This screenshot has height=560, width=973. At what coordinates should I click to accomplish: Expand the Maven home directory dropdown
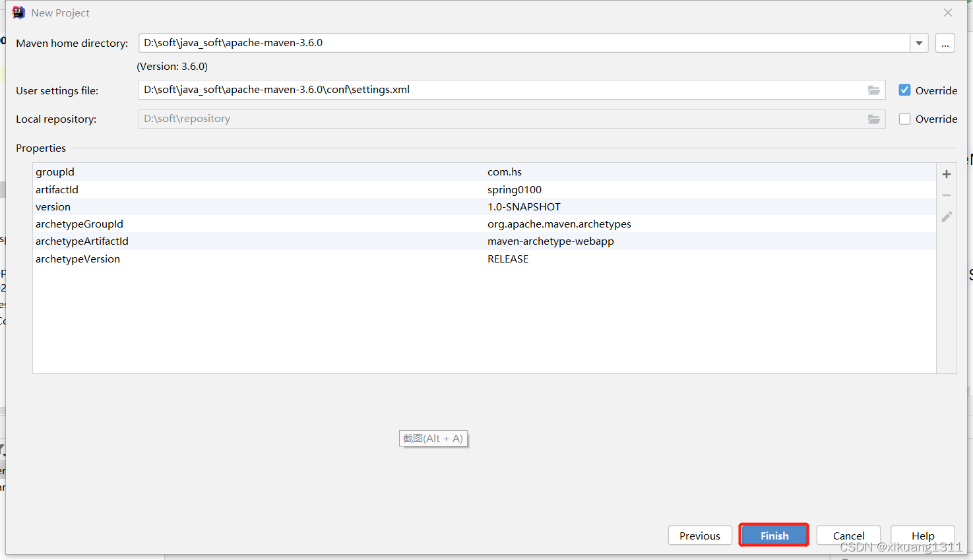919,43
